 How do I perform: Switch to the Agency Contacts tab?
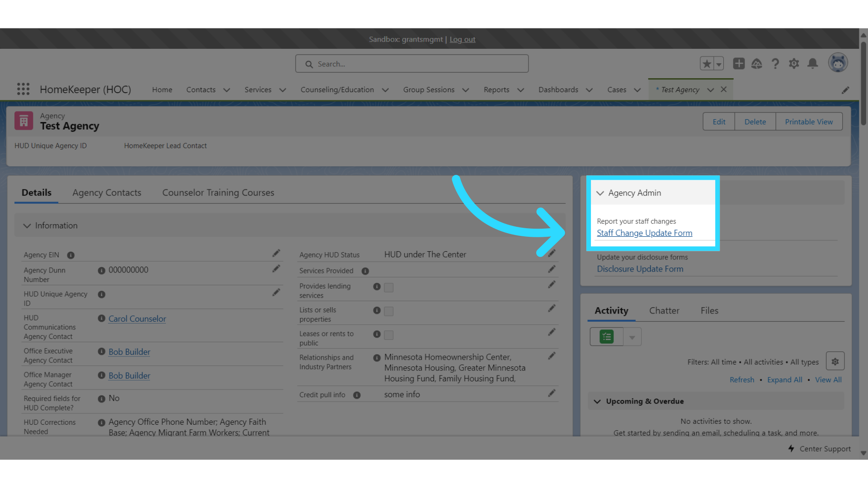[x=107, y=192]
